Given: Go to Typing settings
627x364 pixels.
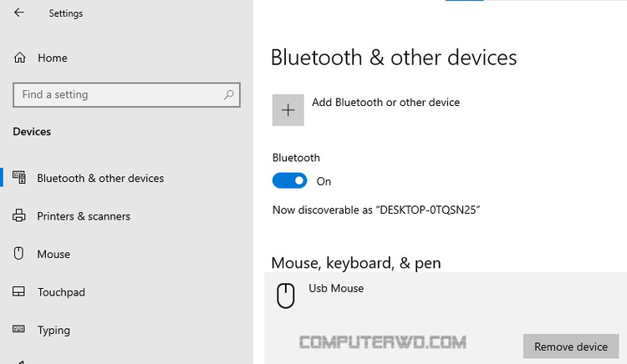Looking at the screenshot, I should [54, 330].
